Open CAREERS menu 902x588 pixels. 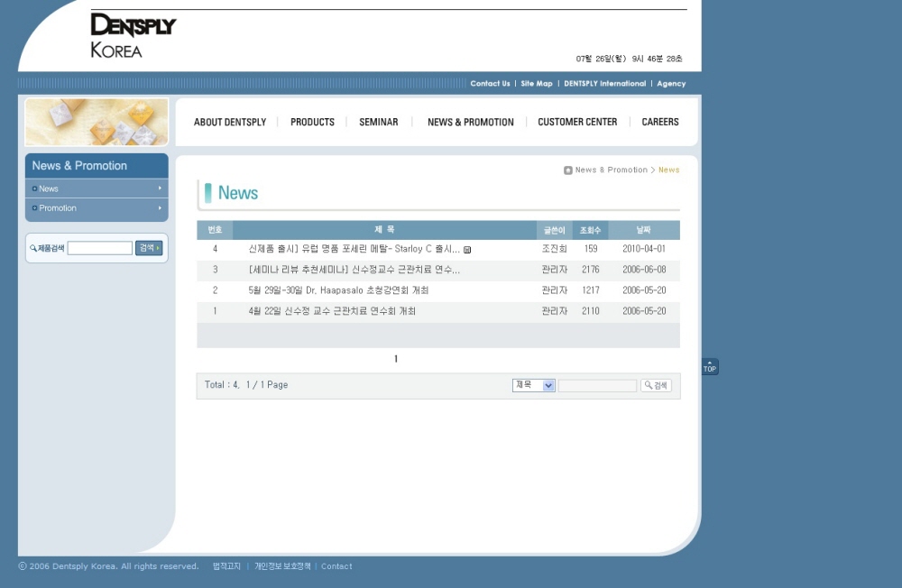point(660,122)
